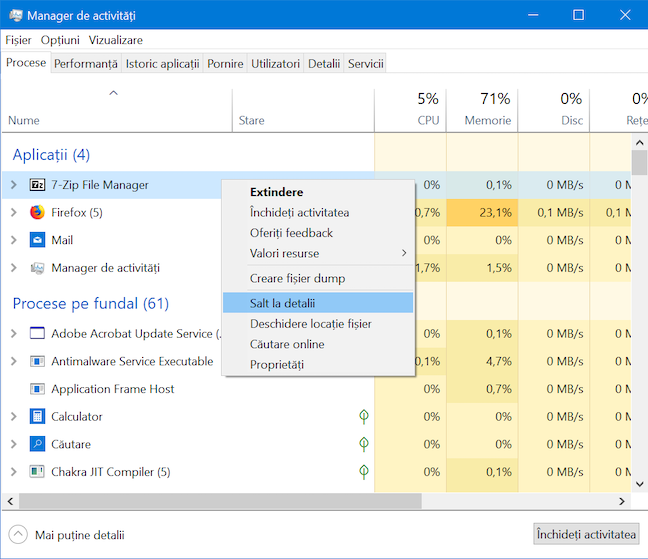Click the vertical scrollbar thumb
This screenshot has width=648, height=559.
(x=639, y=163)
